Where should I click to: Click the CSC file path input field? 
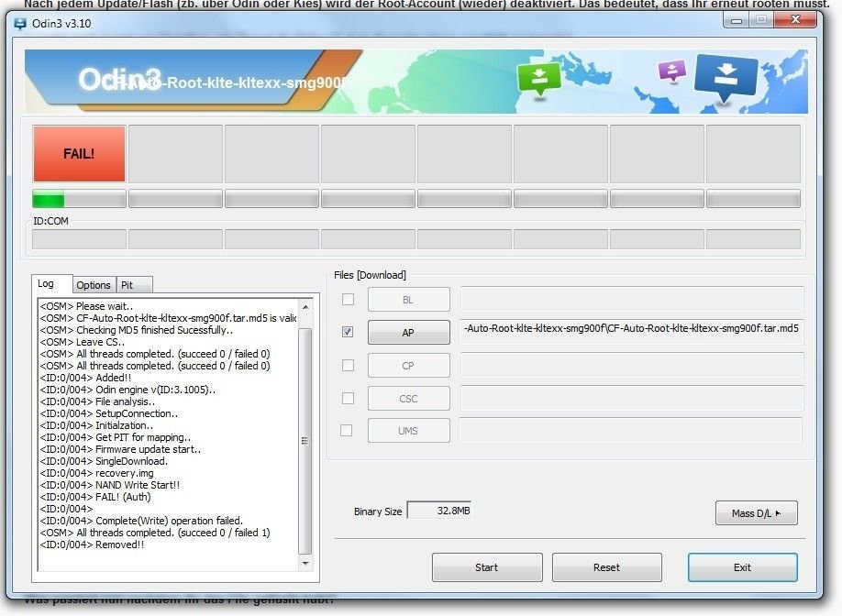[x=631, y=399]
